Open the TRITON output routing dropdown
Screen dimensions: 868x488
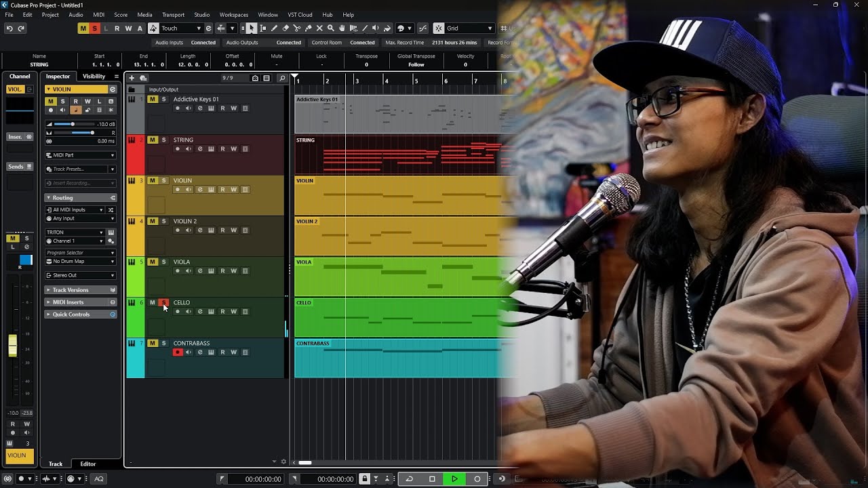75,232
